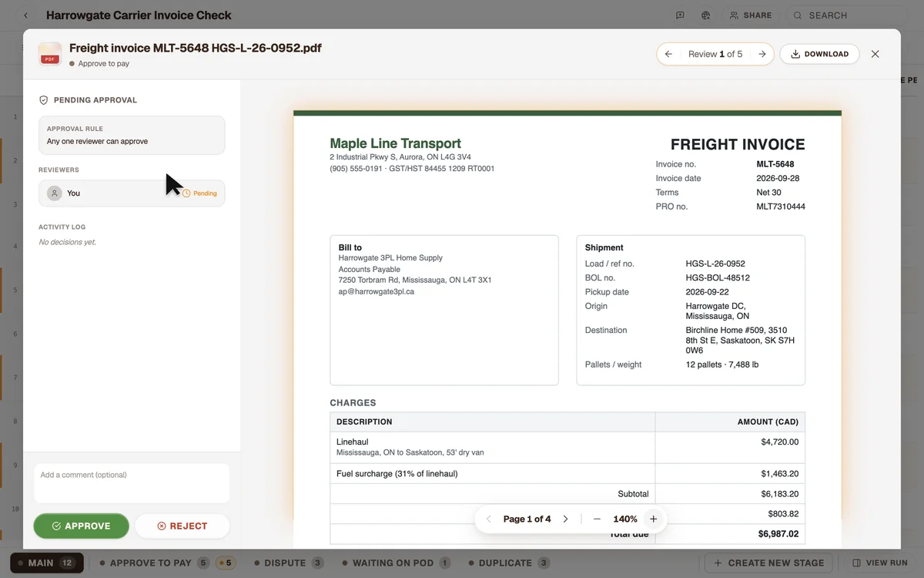Click the PRO number 'MLT7310444'
Screen dimensions: 924x578
(x=781, y=207)
